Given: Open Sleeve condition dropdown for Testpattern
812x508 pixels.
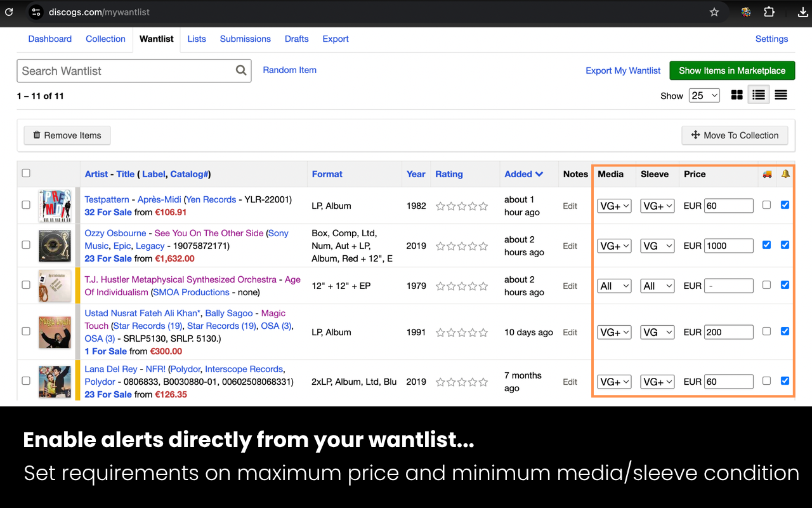Looking at the screenshot, I should (657, 206).
